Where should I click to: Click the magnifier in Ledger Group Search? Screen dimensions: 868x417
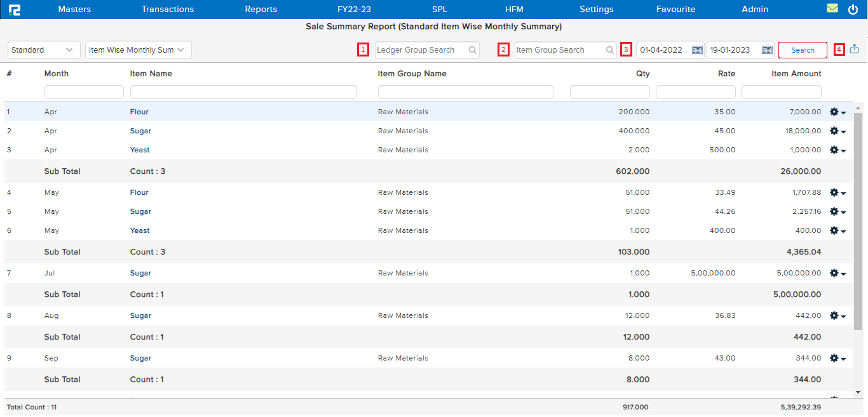click(471, 50)
